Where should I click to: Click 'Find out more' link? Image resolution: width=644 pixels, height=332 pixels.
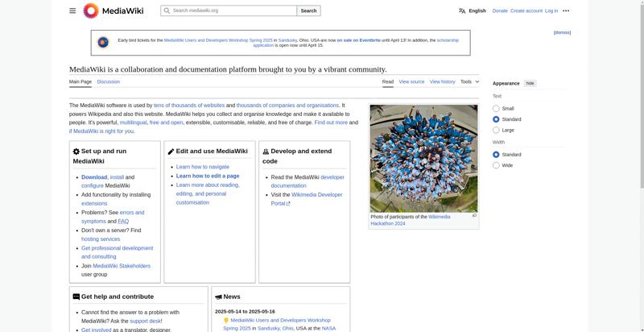pos(331,122)
